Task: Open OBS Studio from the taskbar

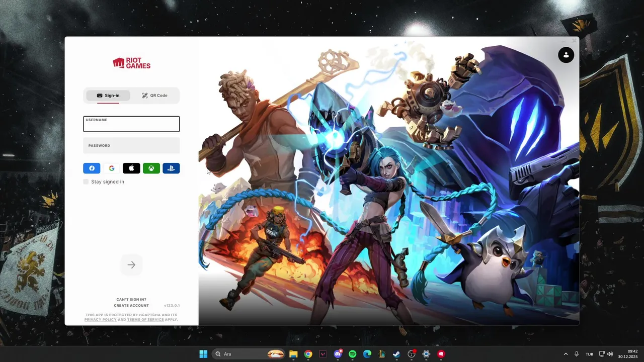Action: [412, 354]
